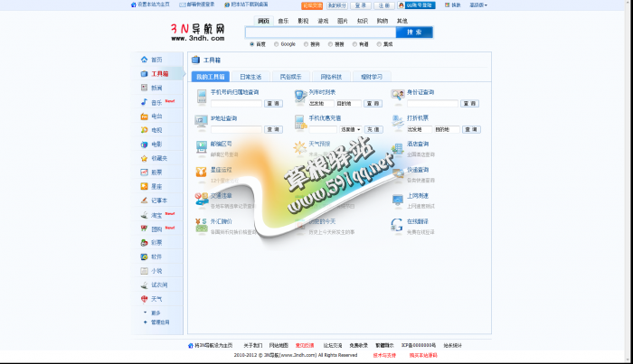Open the recharge amount dropdown in 手机优惠充值
633x364 pixels.
[x=351, y=129]
